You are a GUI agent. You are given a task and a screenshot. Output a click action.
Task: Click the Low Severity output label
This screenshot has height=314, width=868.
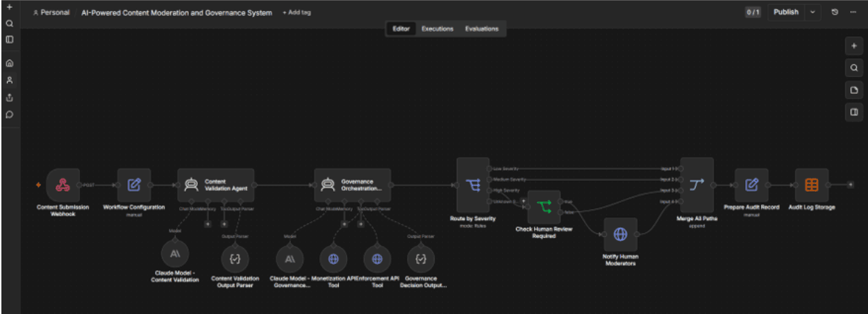click(505, 169)
